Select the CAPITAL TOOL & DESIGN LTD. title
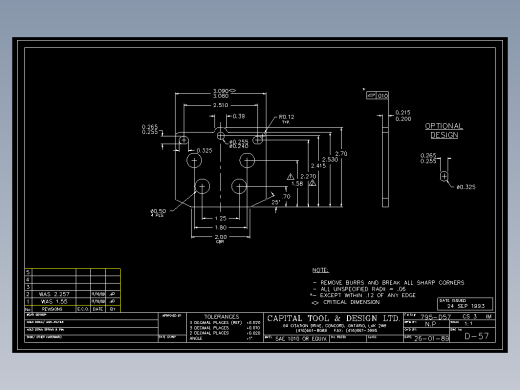The height and width of the screenshot is (390, 520). pos(333,318)
